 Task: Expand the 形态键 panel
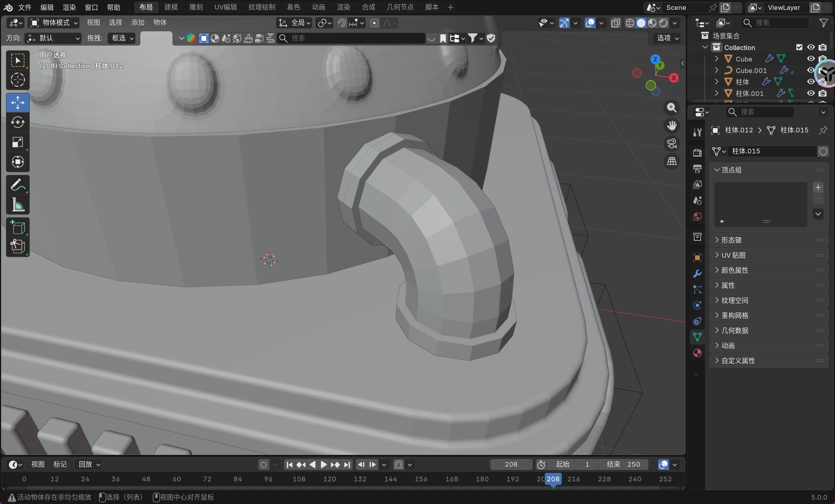(x=731, y=240)
